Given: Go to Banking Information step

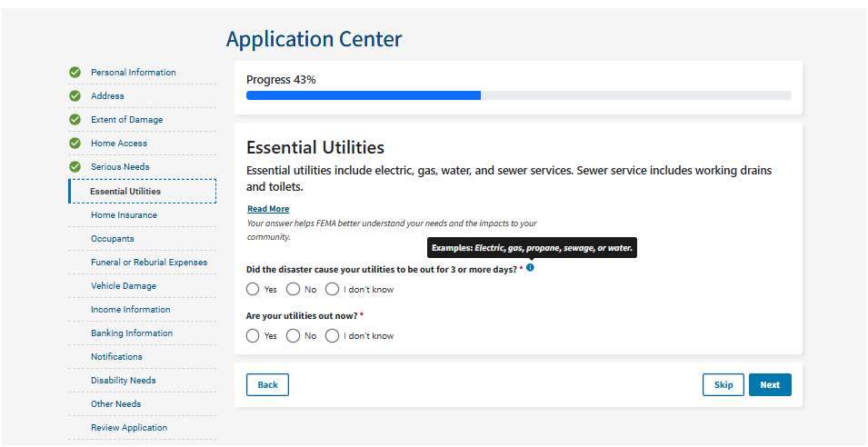Looking at the screenshot, I should tap(132, 333).
